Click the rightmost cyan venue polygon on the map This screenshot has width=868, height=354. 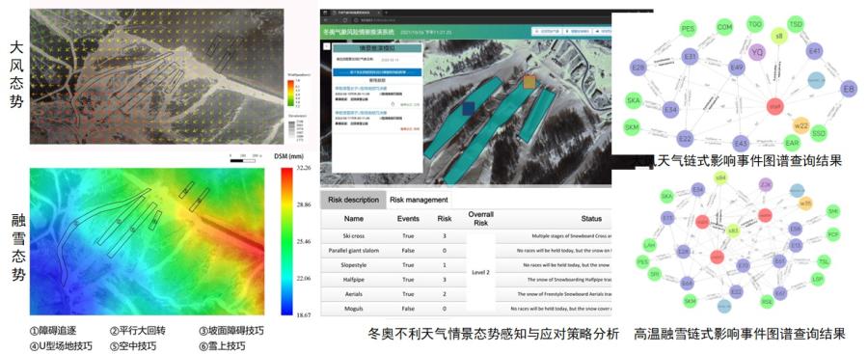[x=537, y=115]
